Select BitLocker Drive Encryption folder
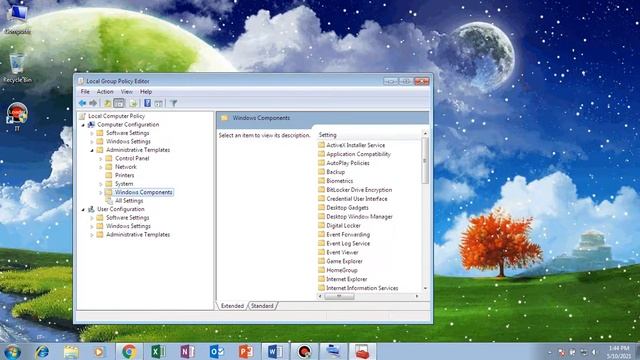The width and height of the screenshot is (640, 360). point(359,190)
